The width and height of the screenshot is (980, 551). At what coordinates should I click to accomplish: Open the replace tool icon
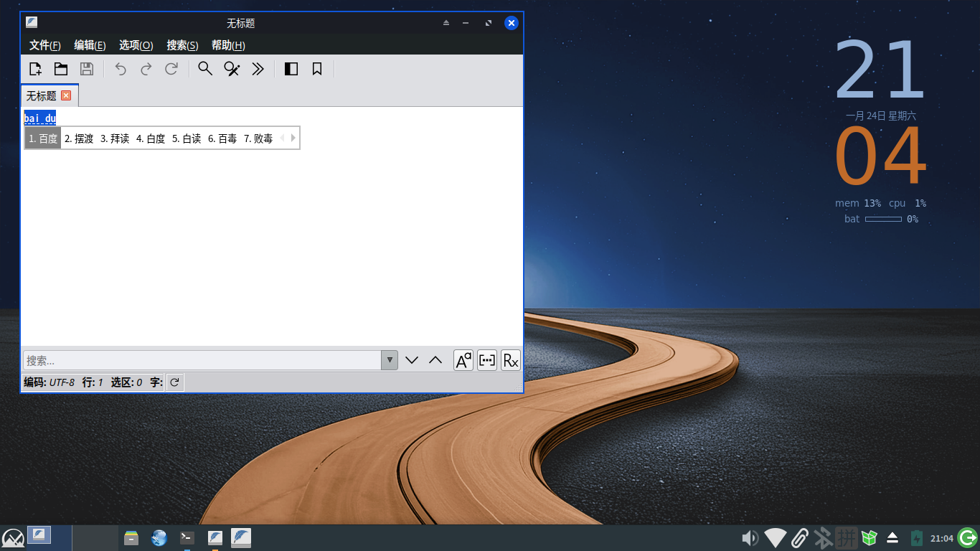(232, 69)
